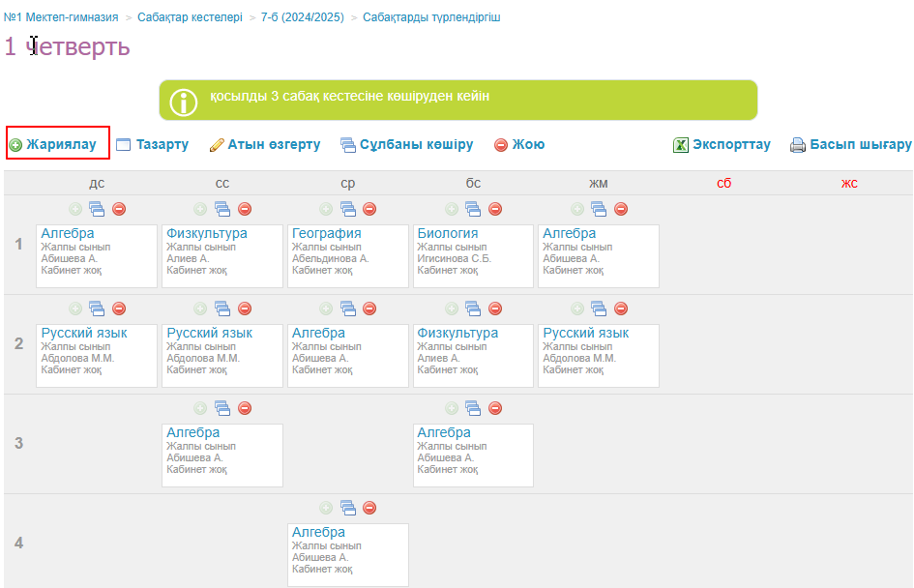The image size is (914, 588).
Task: Click copy icon above Wednesday period 2 Алгебра
Action: [x=348, y=309]
